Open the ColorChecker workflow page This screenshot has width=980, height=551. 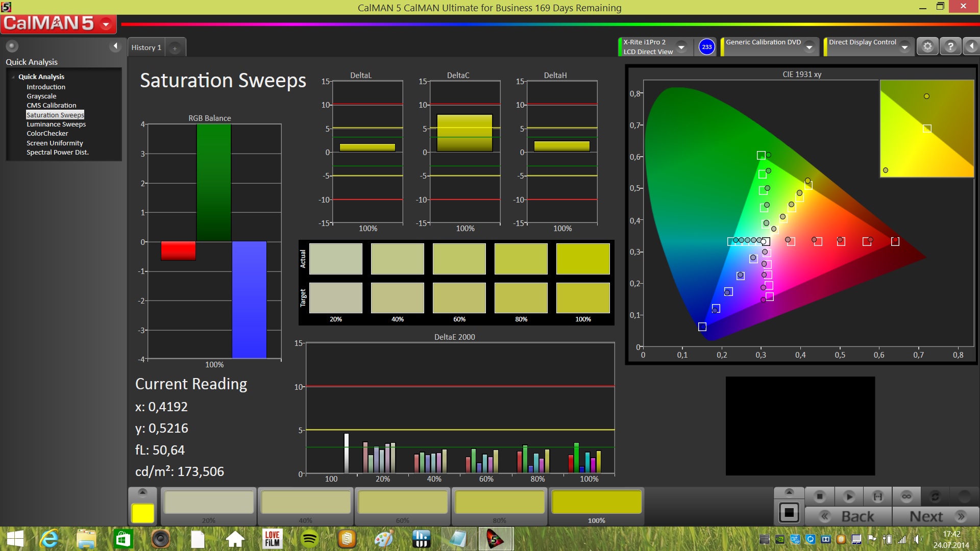coord(47,133)
